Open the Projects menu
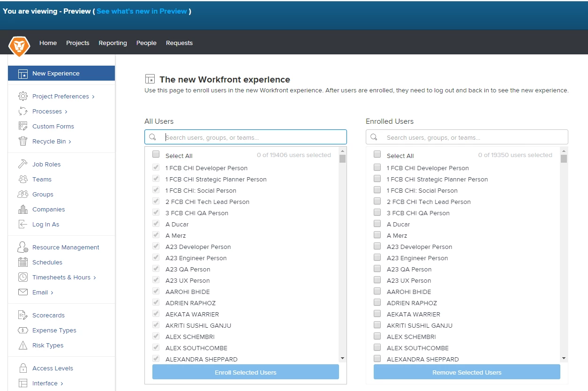The height and width of the screenshot is (391, 588). pyautogui.click(x=77, y=43)
